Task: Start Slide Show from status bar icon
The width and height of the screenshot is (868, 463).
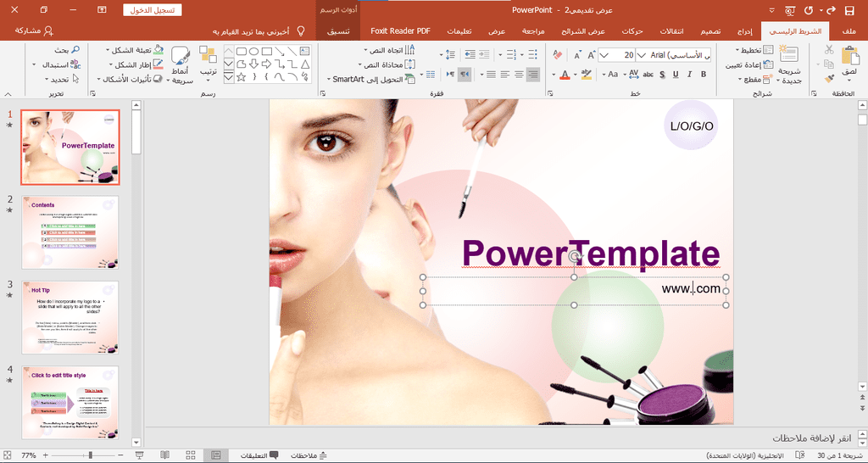Action: (x=140, y=455)
